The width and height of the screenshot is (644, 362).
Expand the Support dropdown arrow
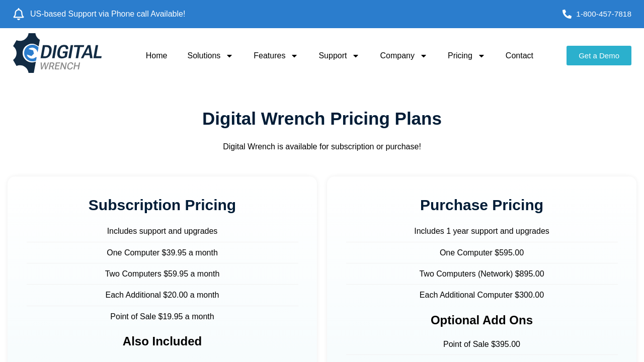[x=356, y=56]
